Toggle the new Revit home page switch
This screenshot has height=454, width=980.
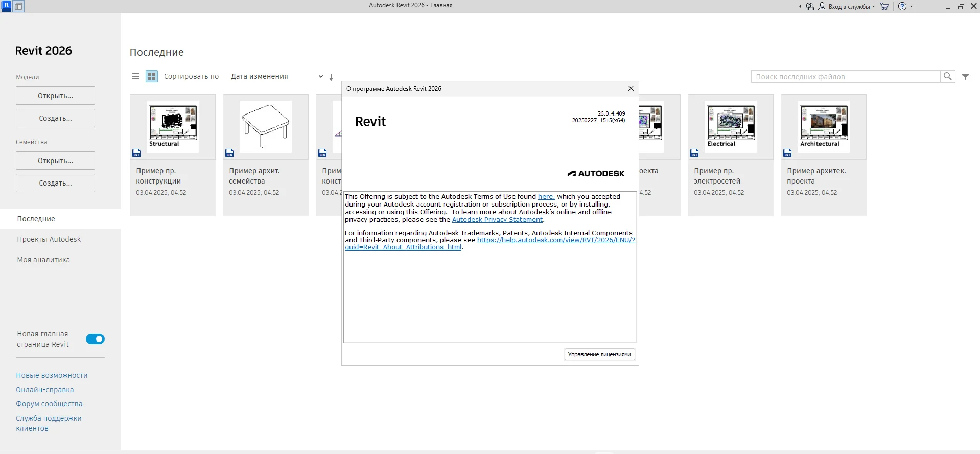[x=95, y=339]
